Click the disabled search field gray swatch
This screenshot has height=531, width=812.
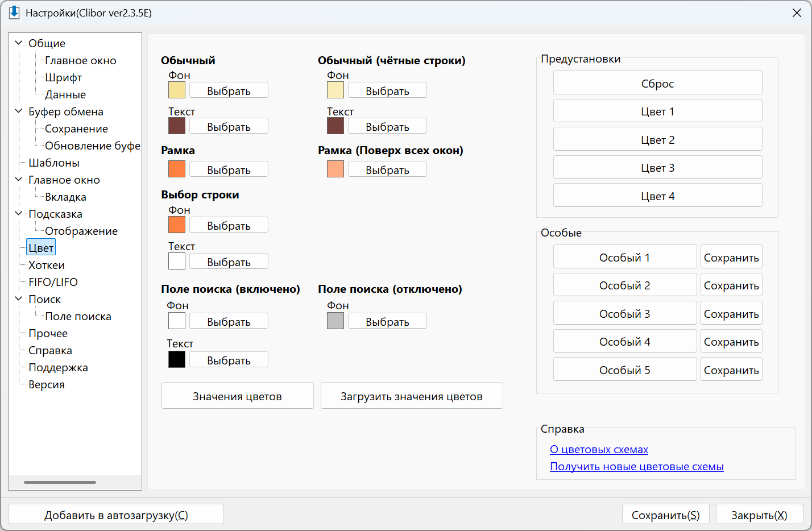(x=335, y=321)
